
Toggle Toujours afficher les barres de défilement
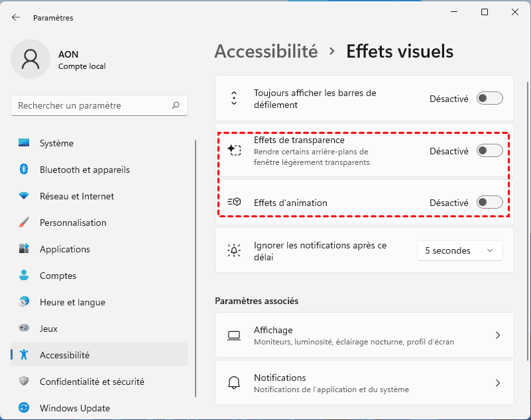(x=489, y=99)
